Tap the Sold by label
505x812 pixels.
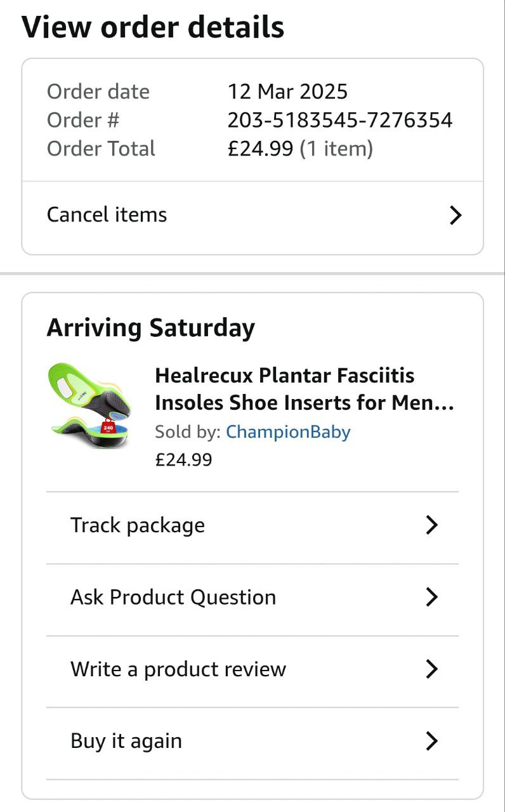coord(187,432)
